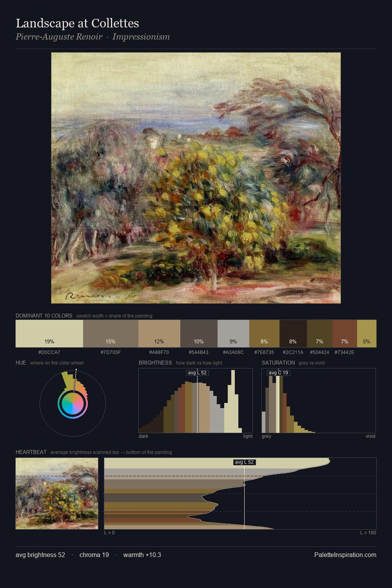This screenshot has width=392, height=588.
Task: Click the 'where on the color wheel' caption
Action: (x=57, y=363)
